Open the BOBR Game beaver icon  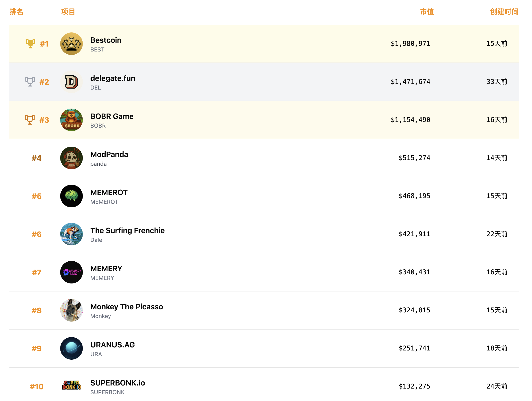click(x=71, y=120)
